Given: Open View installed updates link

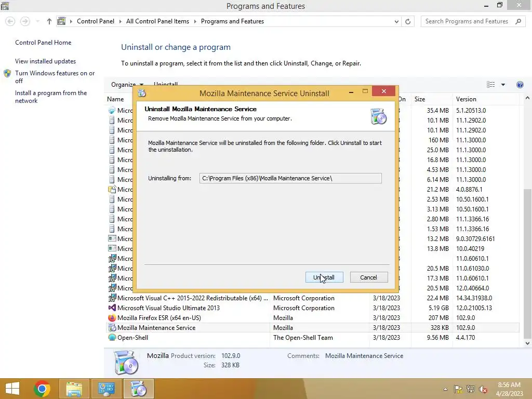Looking at the screenshot, I should (x=46, y=61).
